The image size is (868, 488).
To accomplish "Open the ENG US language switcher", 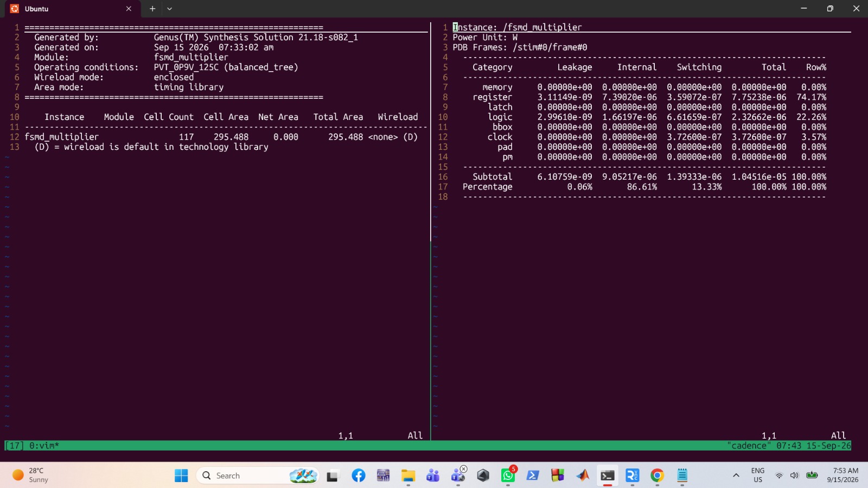I will coord(758,476).
